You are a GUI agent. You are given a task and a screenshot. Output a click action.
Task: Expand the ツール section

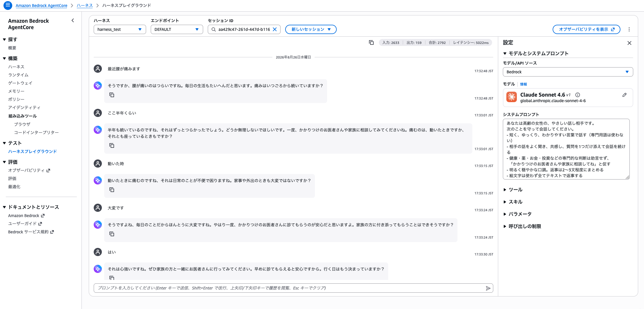(505, 190)
